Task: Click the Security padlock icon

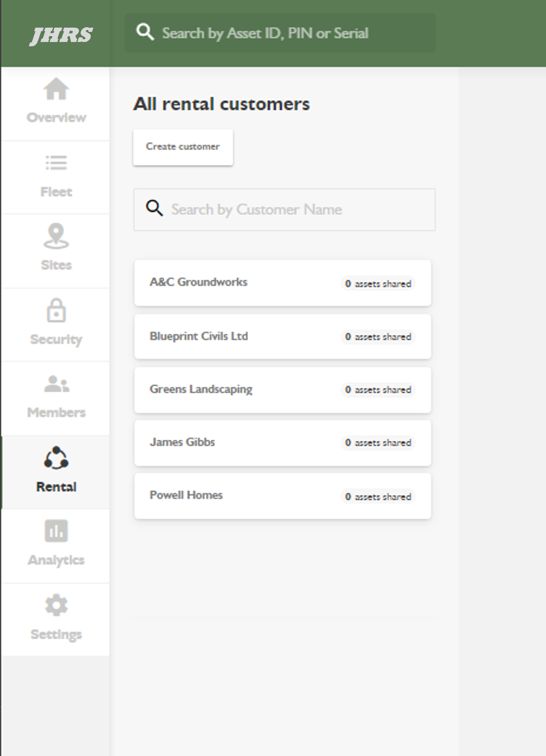Action: pos(56,310)
